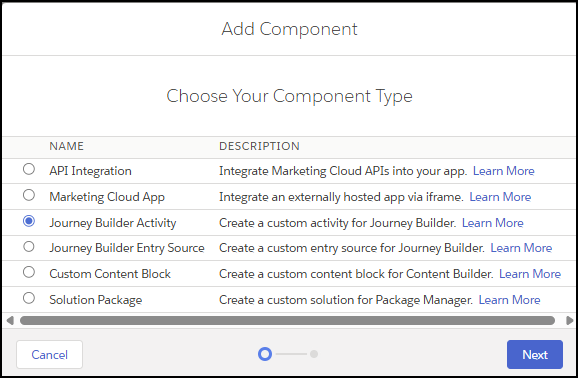The image size is (578, 378).
Task: Click 'Create a custom solution for Package Manager.' text
Action: tap(346, 300)
